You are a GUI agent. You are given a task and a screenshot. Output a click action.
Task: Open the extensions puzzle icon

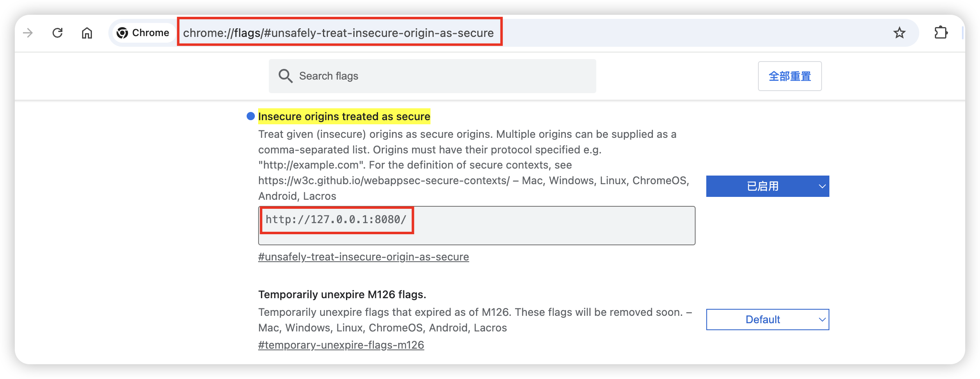click(x=941, y=33)
